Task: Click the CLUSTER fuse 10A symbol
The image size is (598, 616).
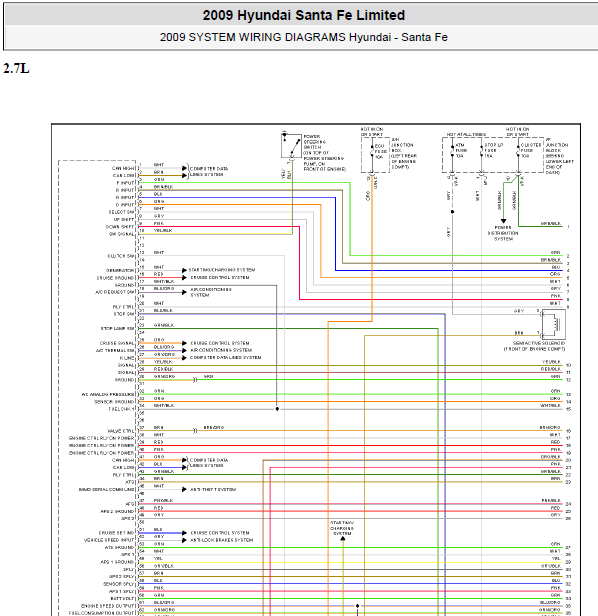Action: pos(519,151)
